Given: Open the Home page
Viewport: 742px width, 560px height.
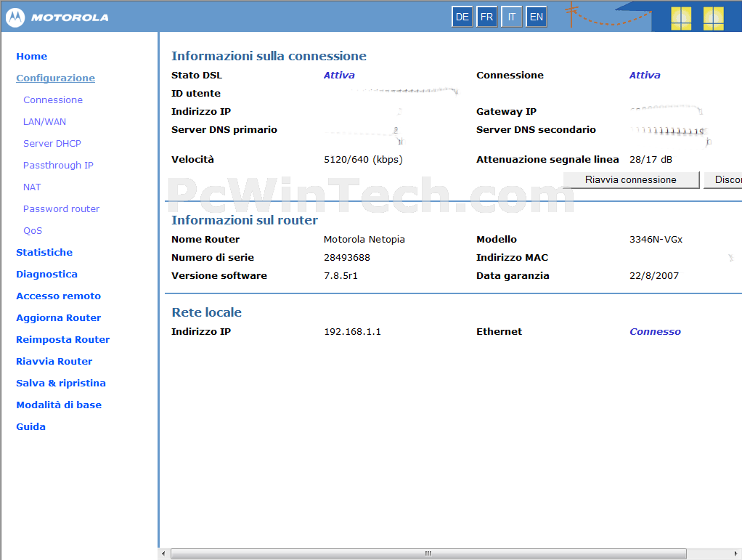Looking at the screenshot, I should (x=32, y=57).
